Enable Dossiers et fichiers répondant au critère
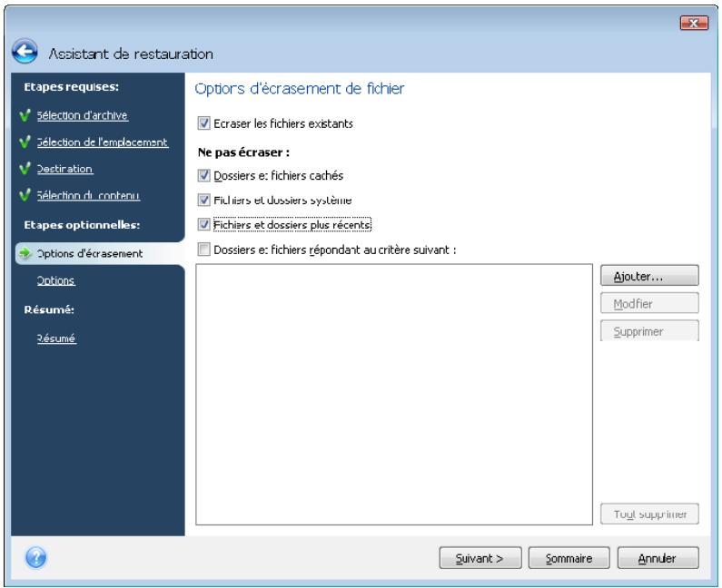The height and width of the screenshot is (588, 722). 203,250
